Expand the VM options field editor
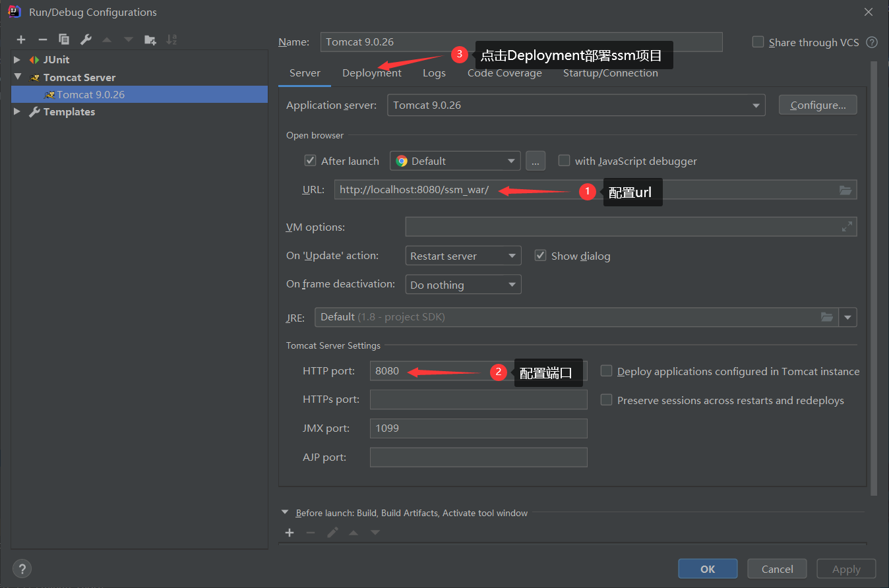This screenshot has height=588, width=889. click(x=847, y=227)
